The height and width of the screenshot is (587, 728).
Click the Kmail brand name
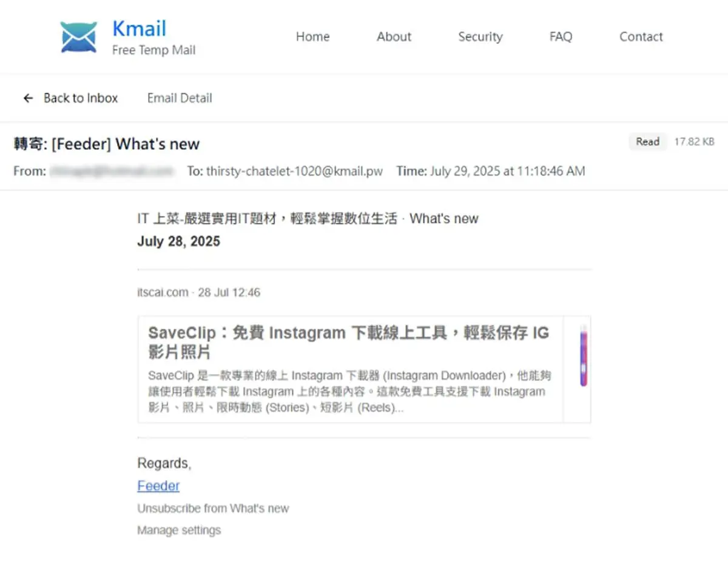tap(139, 29)
